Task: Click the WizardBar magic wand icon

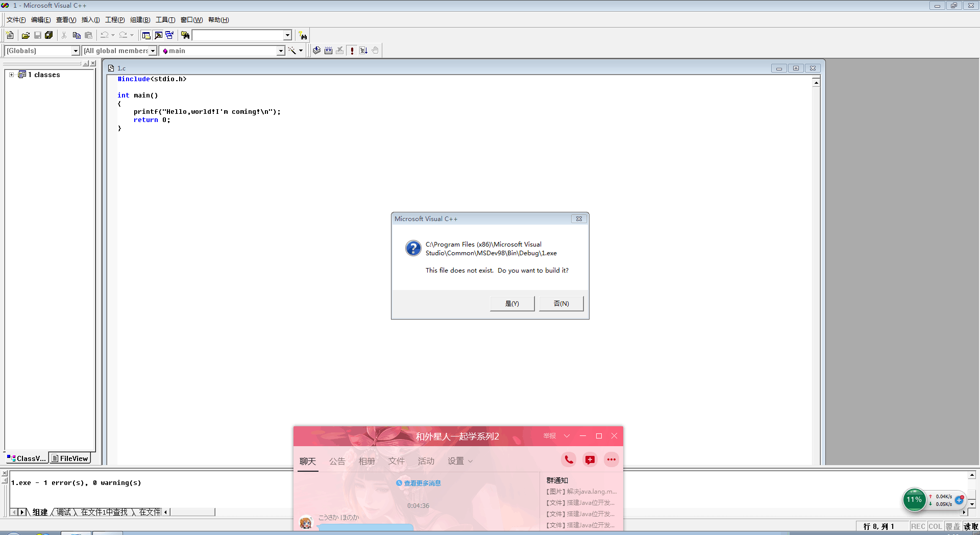Action: point(292,51)
